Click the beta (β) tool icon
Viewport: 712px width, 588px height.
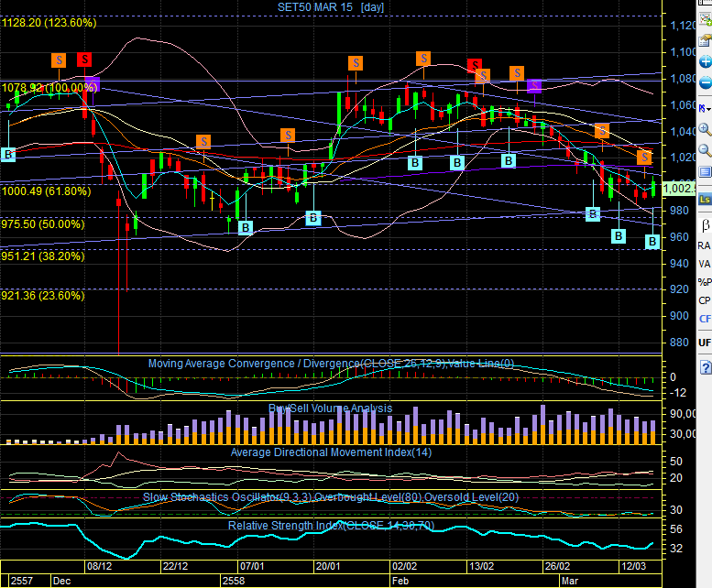[706, 225]
